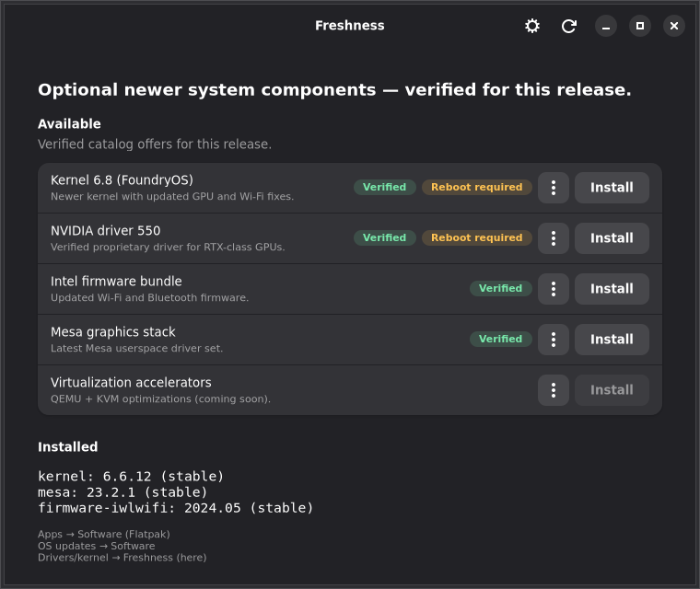Click the Installed section heading
Viewport: 700px width, 589px height.
coord(67,447)
